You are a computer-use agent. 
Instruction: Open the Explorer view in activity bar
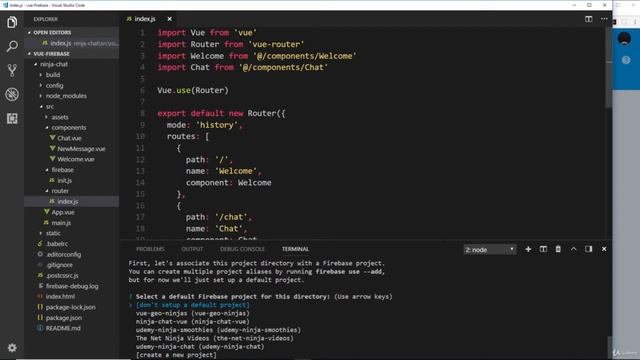pos(12,22)
